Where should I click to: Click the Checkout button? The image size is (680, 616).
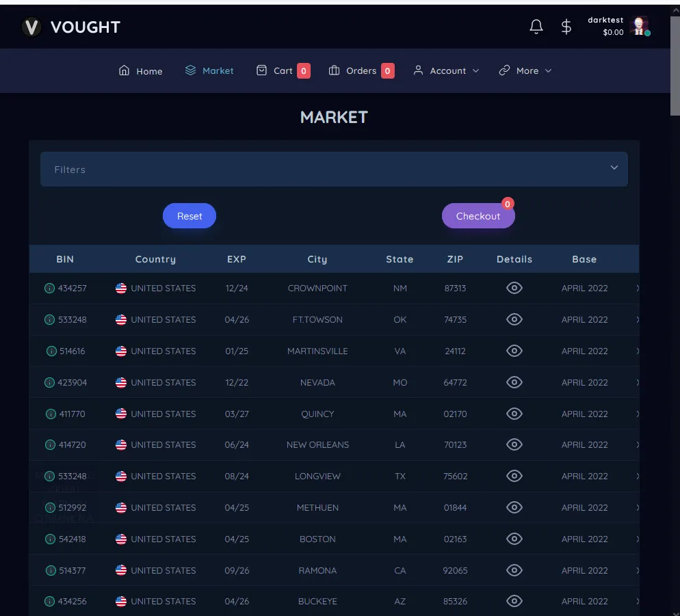(478, 216)
